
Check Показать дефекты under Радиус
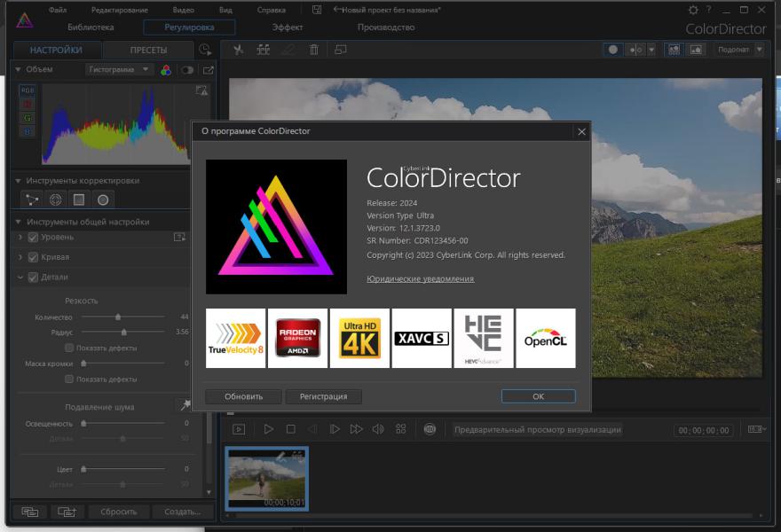tap(69, 348)
